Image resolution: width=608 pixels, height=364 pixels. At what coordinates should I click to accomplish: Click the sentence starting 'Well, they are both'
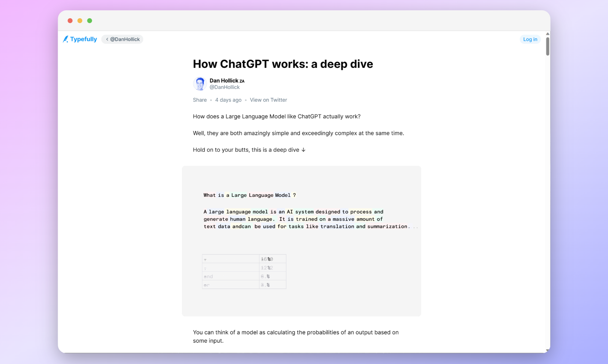(298, 133)
